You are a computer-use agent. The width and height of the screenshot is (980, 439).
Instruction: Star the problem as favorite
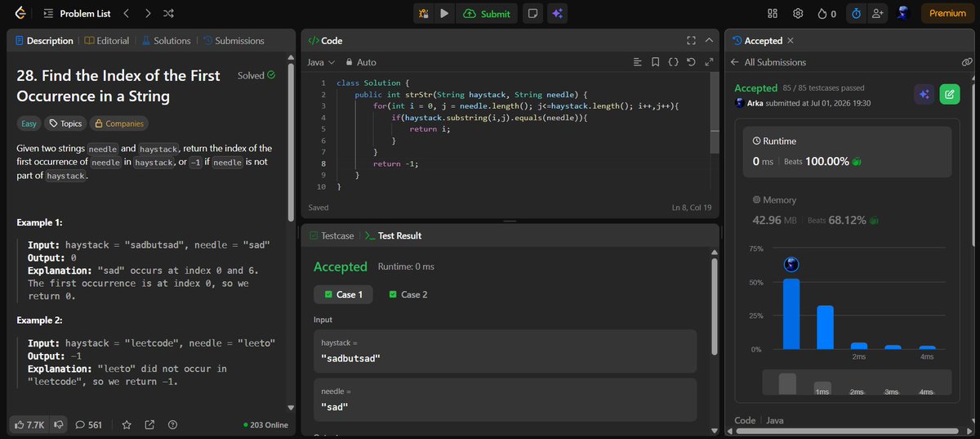(127, 424)
